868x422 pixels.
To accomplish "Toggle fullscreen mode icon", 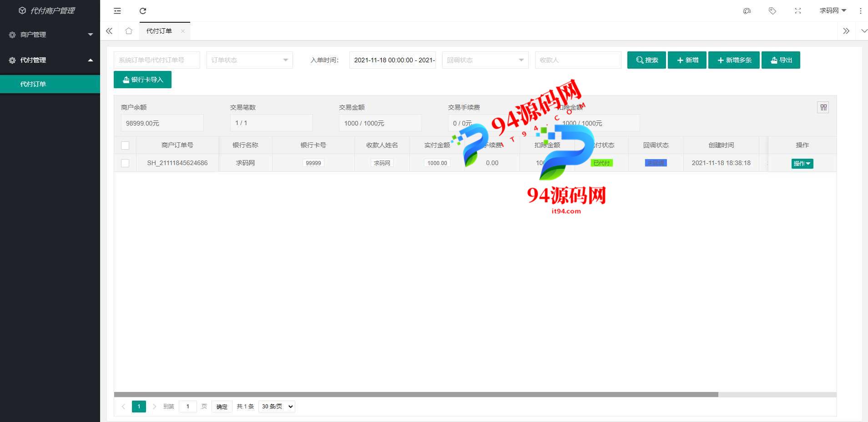I will pyautogui.click(x=798, y=11).
